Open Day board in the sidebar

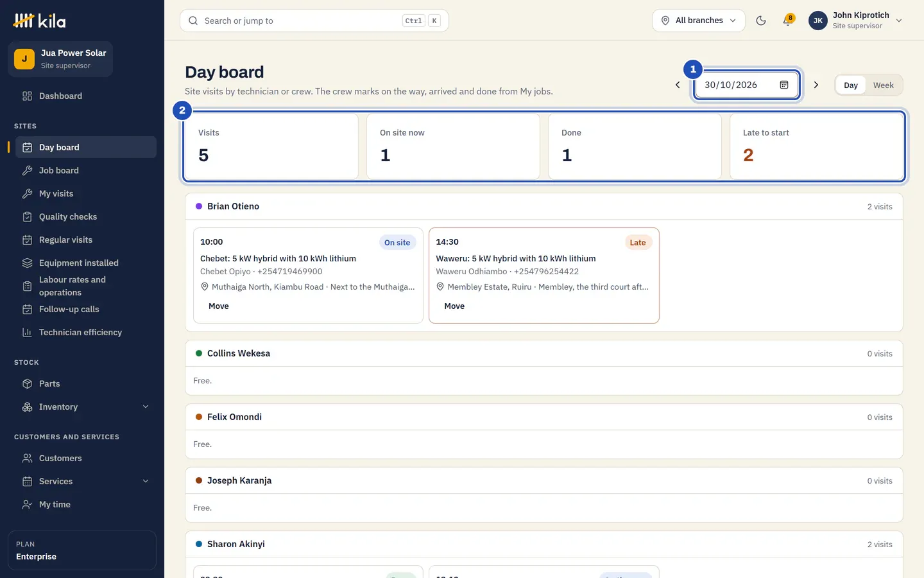tap(86, 147)
